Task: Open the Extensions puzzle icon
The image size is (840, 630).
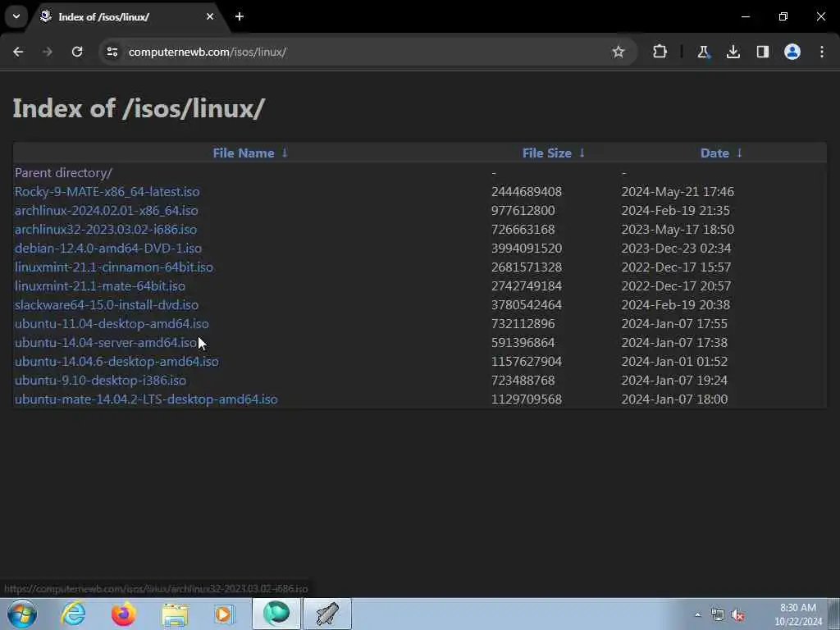Action: coord(660,52)
